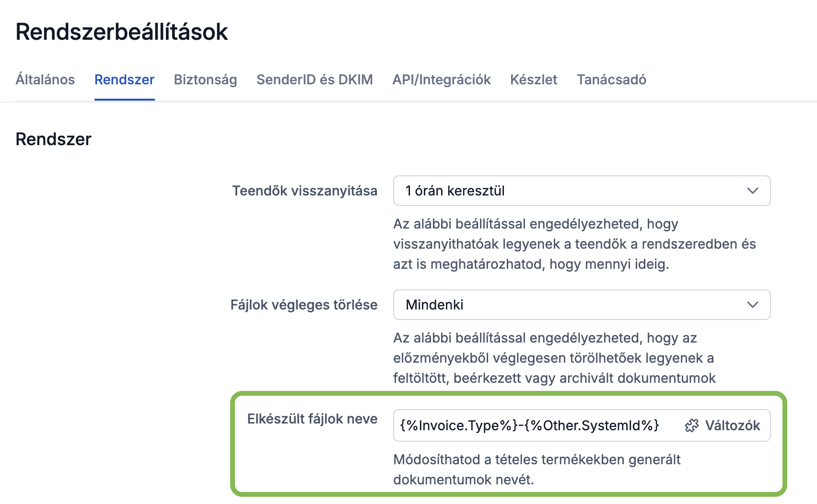Go to the SenderID és DKIM tab

(315, 80)
